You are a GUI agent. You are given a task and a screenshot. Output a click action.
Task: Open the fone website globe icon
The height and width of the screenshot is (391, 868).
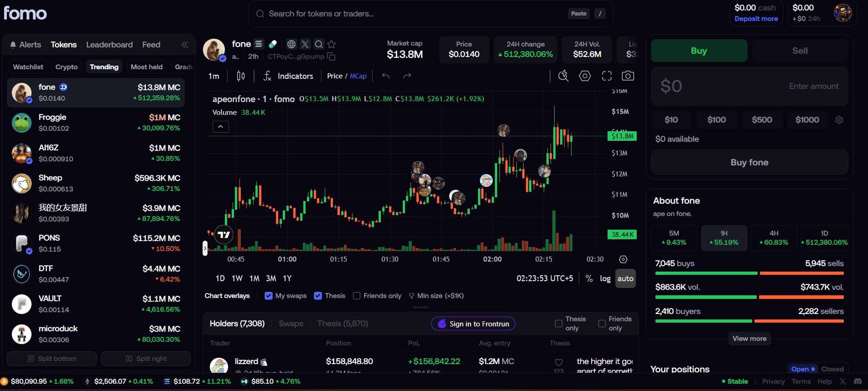pos(291,44)
